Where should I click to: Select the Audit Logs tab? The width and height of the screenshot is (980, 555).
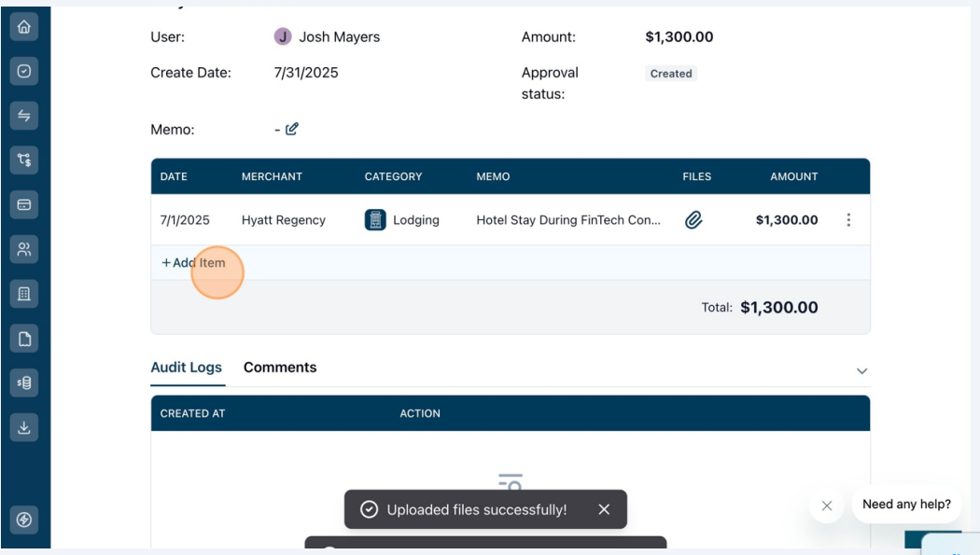coord(187,368)
